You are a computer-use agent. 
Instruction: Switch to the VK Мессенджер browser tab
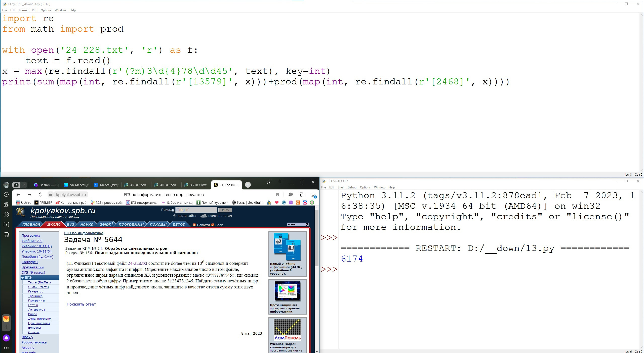[77, 185]
